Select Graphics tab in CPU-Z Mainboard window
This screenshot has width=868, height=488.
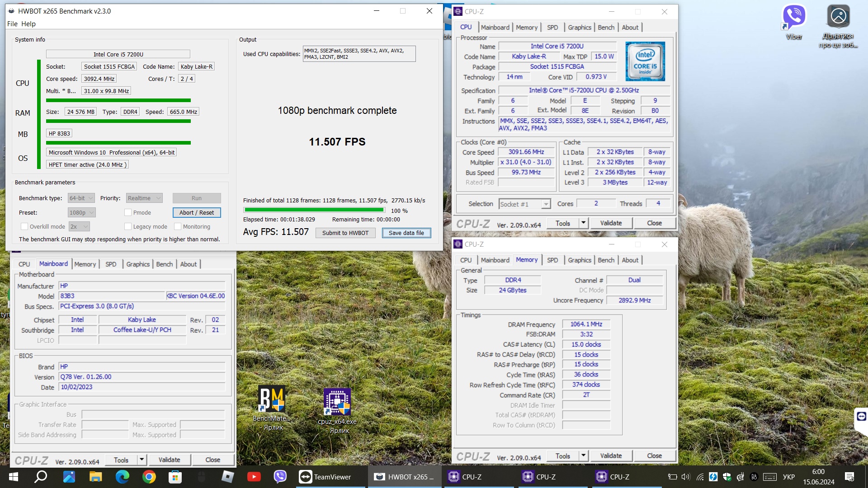138,264
